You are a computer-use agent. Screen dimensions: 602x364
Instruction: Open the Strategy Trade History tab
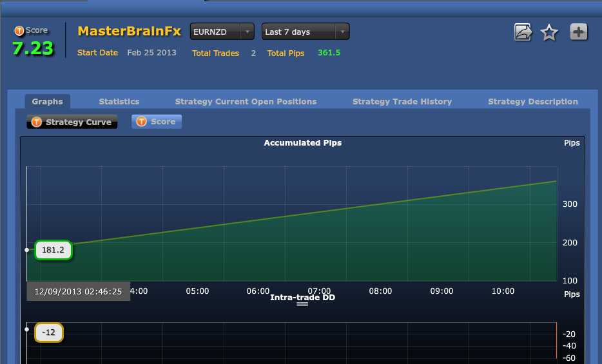click(402, 102)
